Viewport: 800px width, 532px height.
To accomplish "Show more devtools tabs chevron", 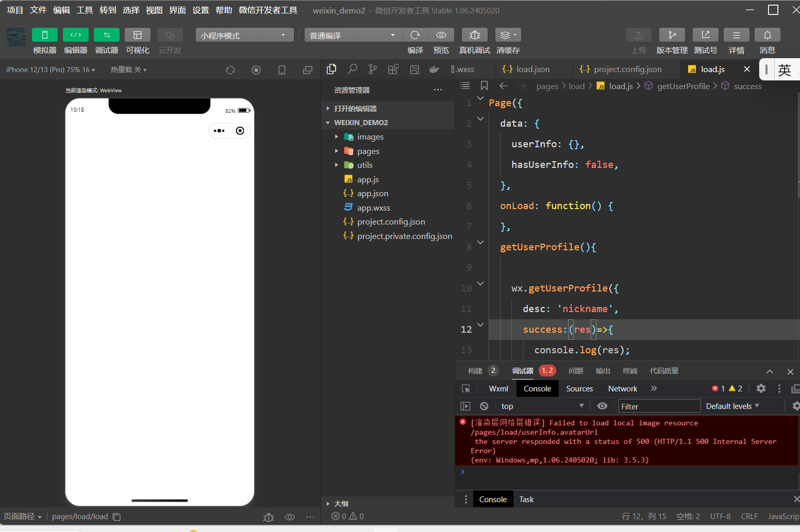I will pos(654,388).
